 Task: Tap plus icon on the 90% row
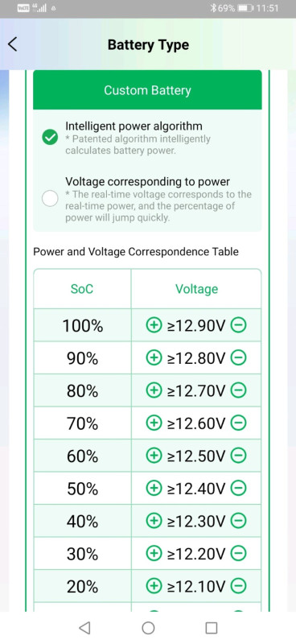coord(154,358)
